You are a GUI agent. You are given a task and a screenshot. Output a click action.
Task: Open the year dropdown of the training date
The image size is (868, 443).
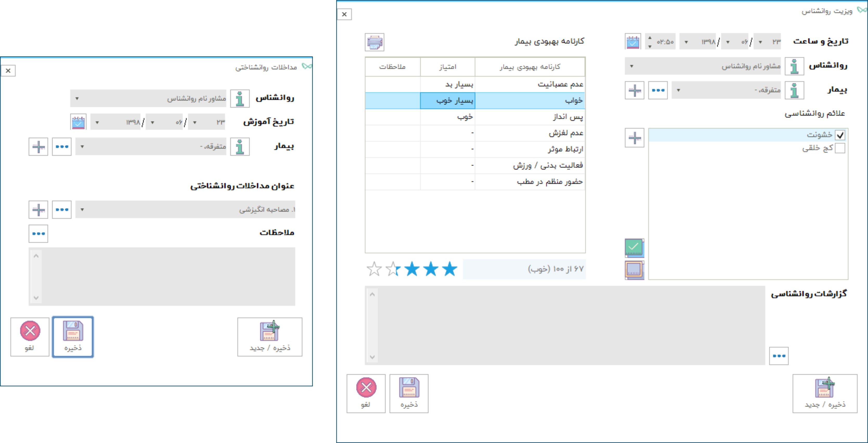[115, 122]
